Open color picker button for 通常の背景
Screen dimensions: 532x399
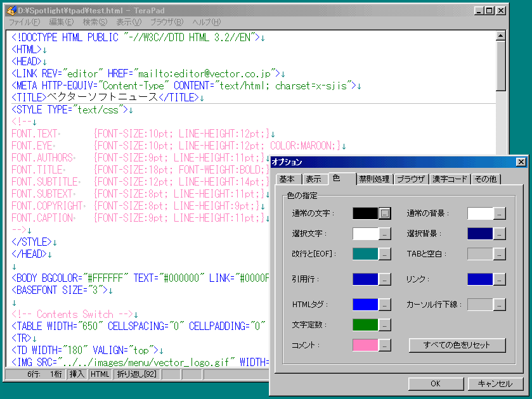[x=499, y=213]
